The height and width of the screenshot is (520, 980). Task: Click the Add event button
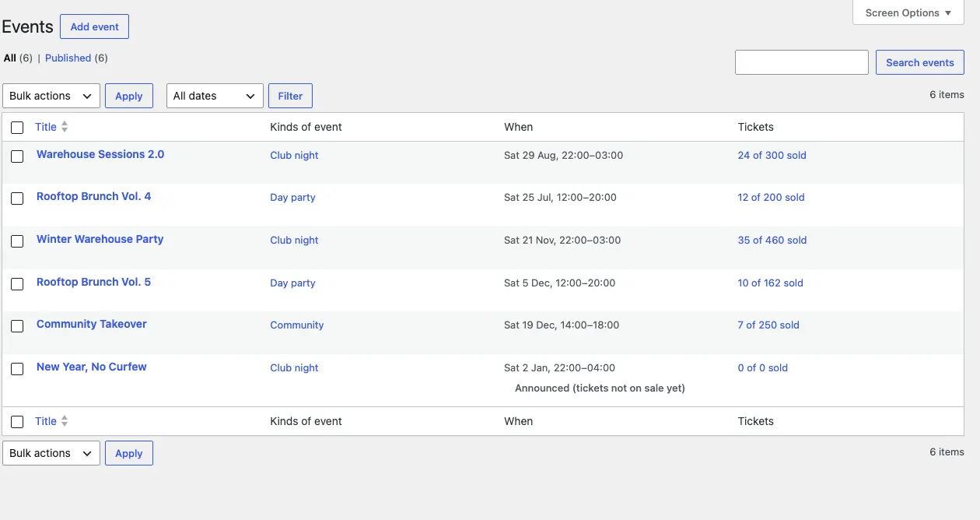pyautogui.click(x=94, y=26)
